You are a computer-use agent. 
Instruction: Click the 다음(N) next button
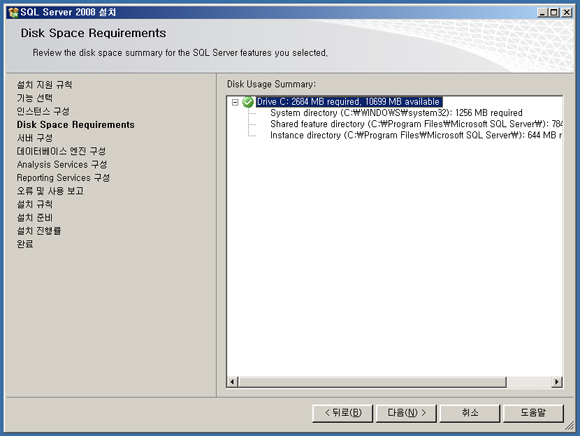tap(406, 413)
